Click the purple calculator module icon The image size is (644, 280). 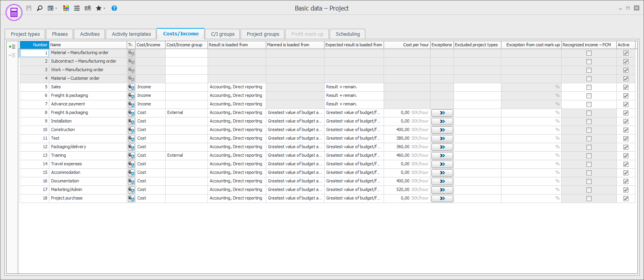14,13
